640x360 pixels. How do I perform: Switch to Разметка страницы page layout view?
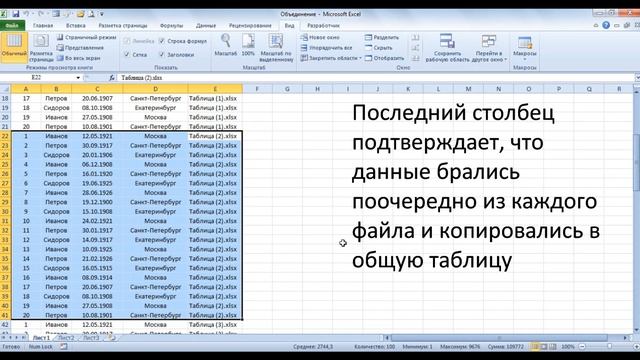point(41,48)
